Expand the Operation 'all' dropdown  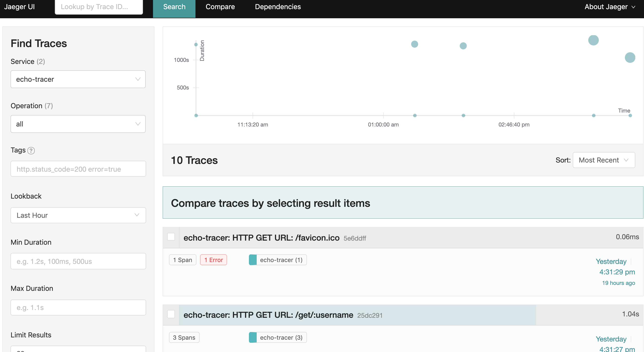78,124
